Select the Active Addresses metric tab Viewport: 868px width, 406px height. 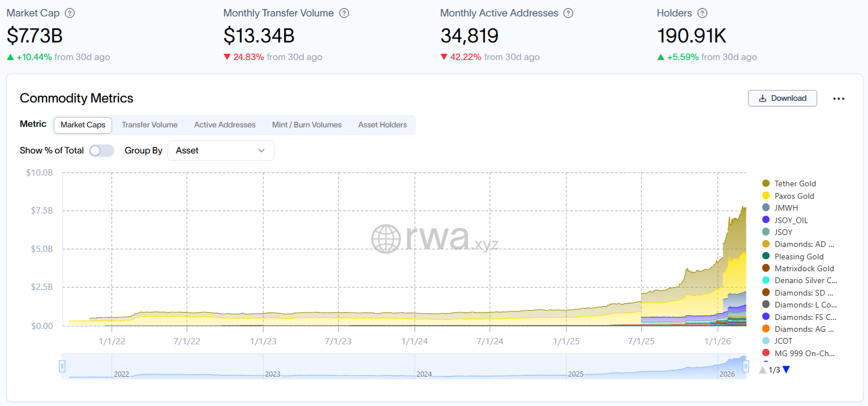225,125
